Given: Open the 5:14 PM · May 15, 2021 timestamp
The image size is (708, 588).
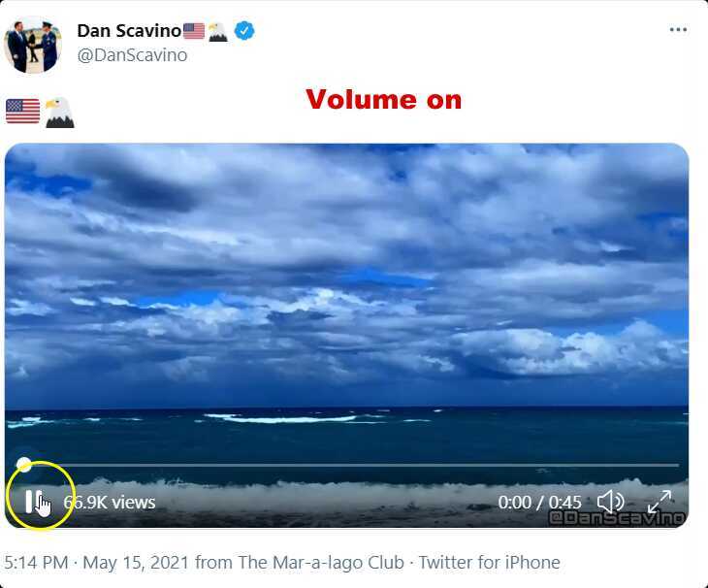Looking at the screenshot, I should tap(97, 563).
